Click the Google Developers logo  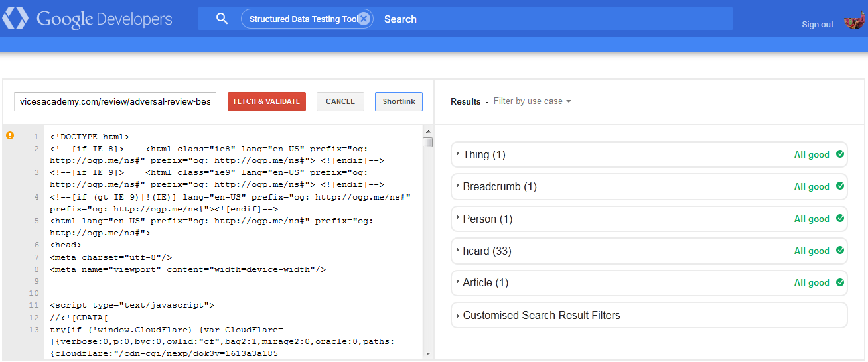click(x=87, y=19)
